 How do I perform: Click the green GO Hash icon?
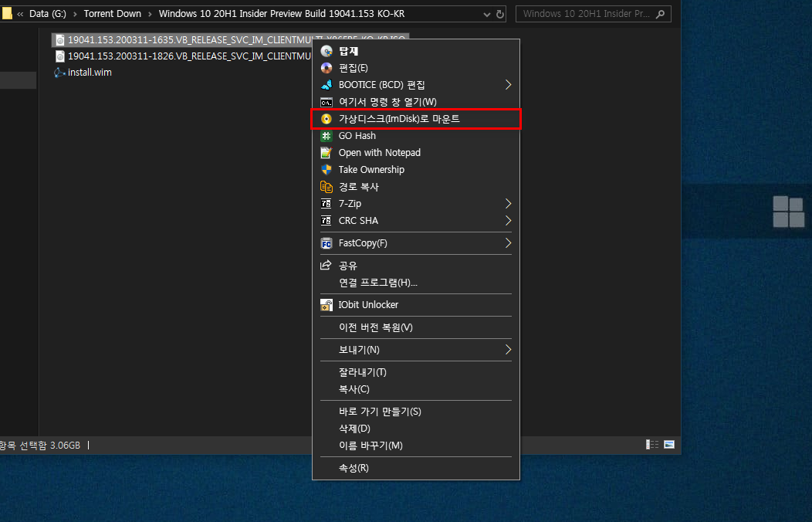click(326, 136)
